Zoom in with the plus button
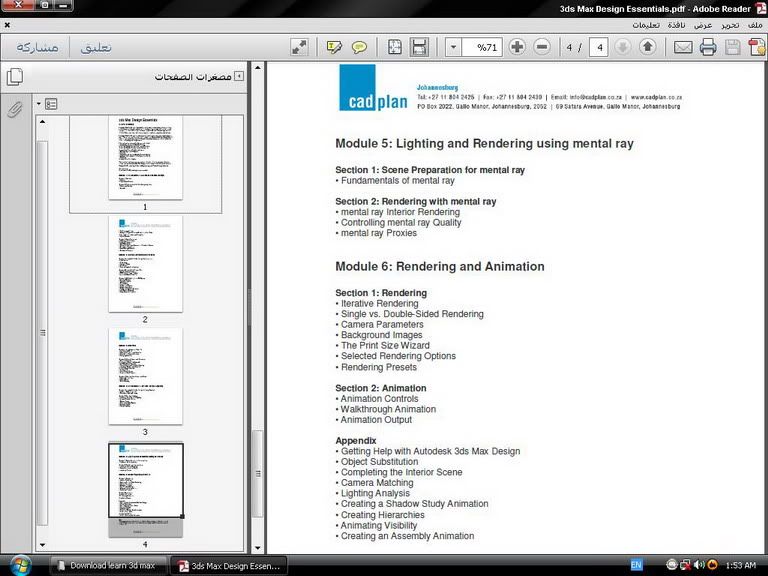768x576 pixels. point(517,47)
